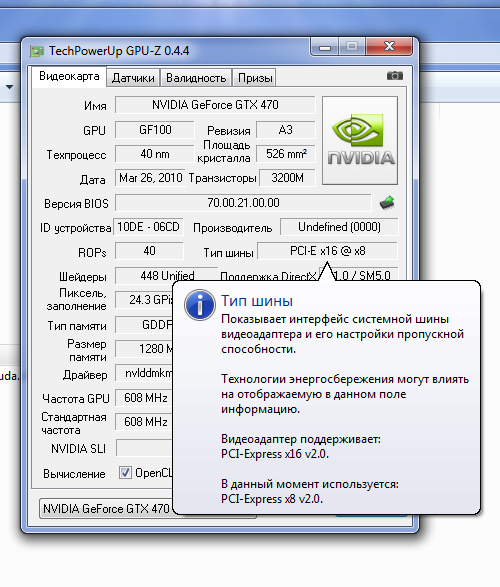Click the ID устройства label
This screenshot has height=587, width=500.
coord(76,228)
